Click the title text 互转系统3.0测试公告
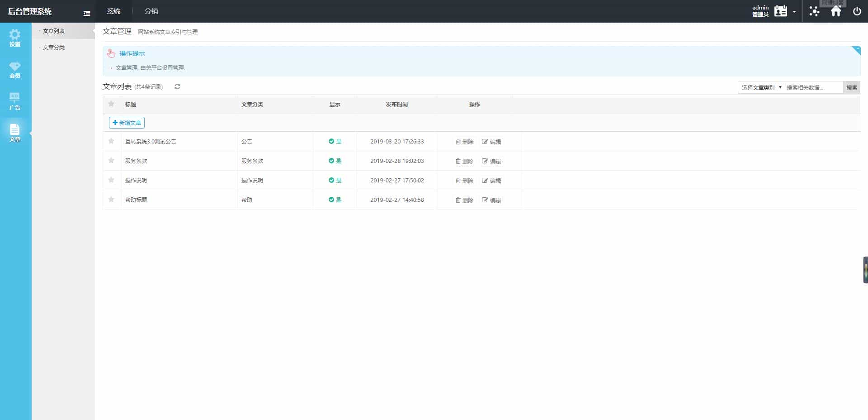 [151, 142]
